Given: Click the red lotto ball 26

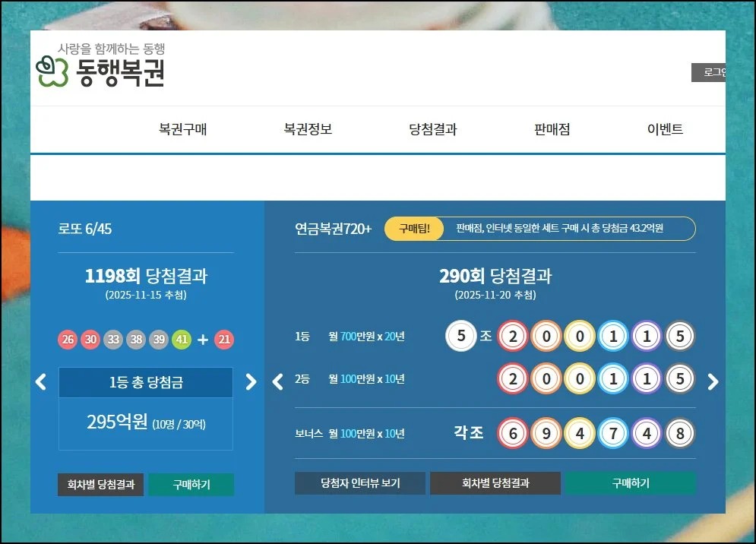Looking at the screenshot, I should 68,340.
